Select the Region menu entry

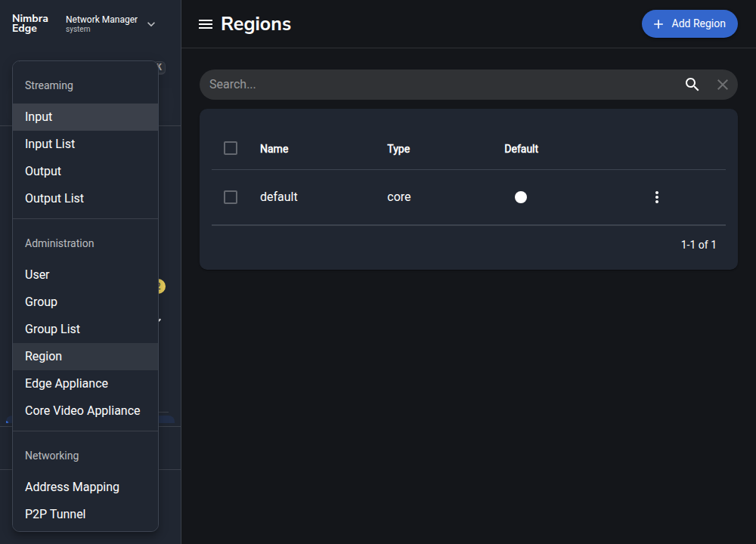pyautogui.click(x=85, y=357)
